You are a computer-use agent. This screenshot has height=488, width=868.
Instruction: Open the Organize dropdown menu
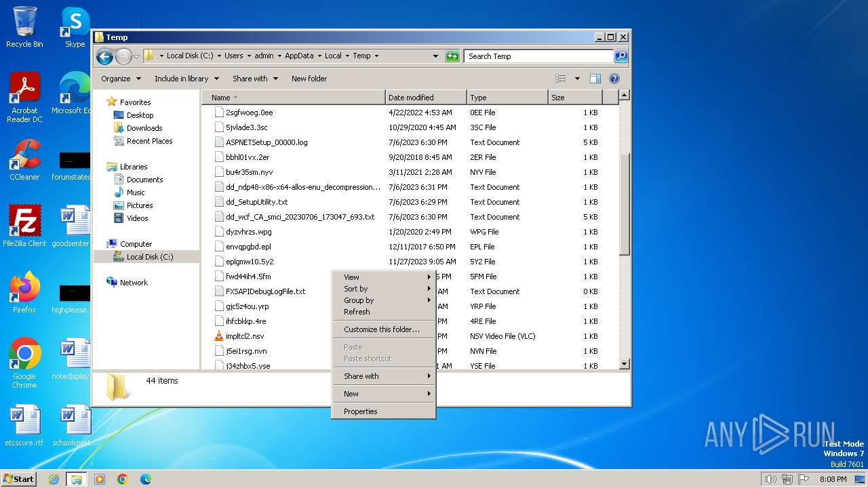click(x=121, y=79)
